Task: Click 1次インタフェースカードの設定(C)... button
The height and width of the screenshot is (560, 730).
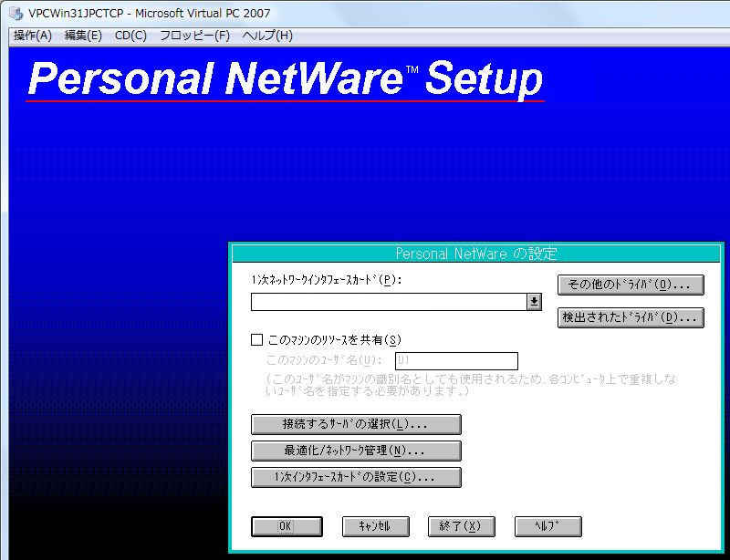Action: click(x=356, y=477)
